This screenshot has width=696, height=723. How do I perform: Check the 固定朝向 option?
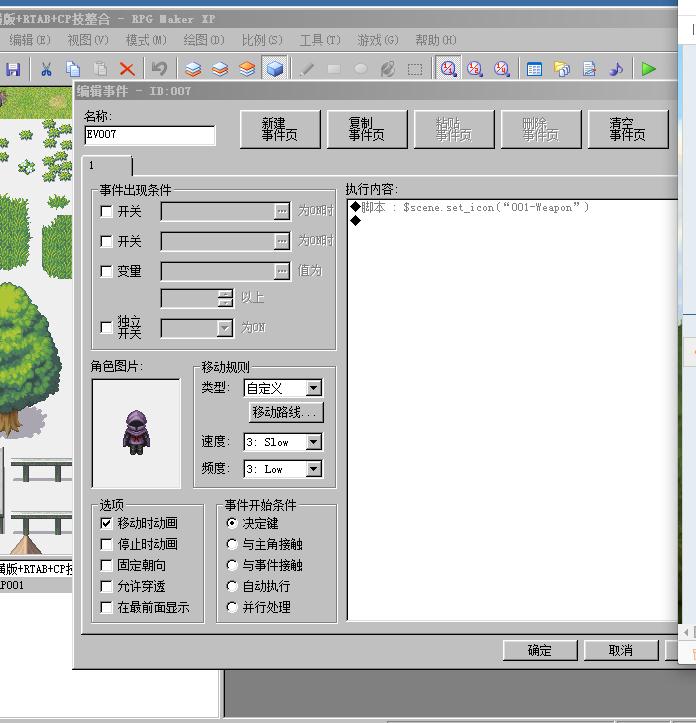click(x=107, y=565)
